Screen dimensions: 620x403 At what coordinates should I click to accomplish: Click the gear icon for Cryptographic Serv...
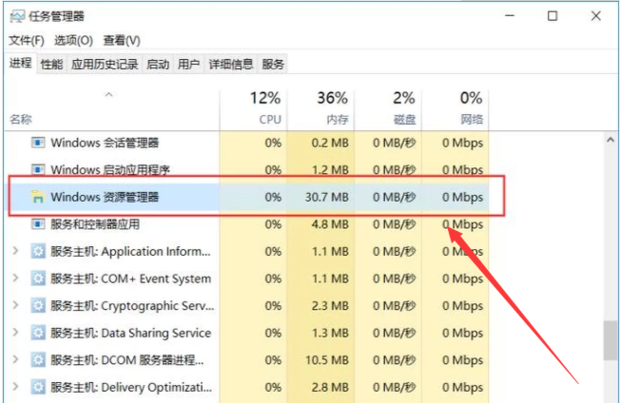(x=38, y=306)
